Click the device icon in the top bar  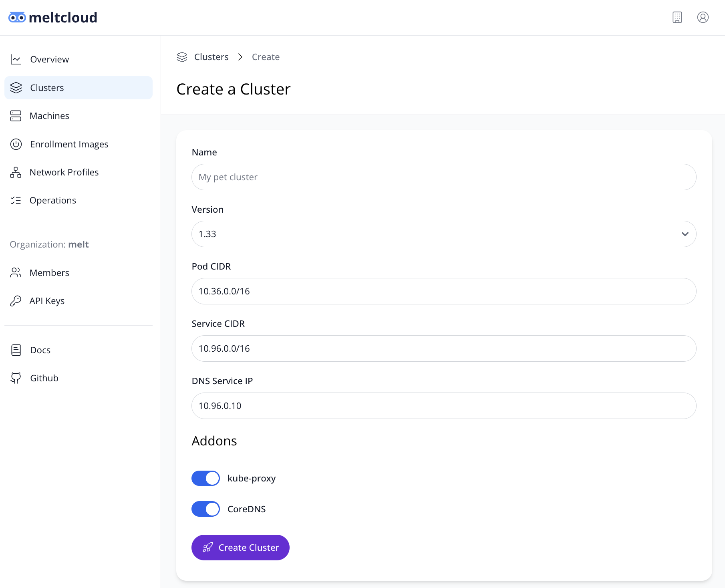click(677, 17)
